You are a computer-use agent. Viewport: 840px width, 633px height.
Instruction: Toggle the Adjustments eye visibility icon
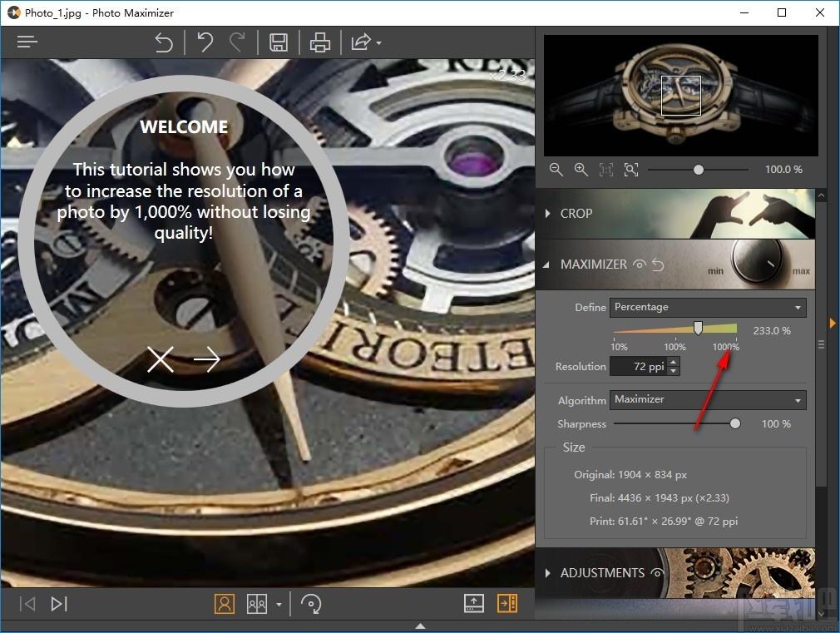[657, 573]
